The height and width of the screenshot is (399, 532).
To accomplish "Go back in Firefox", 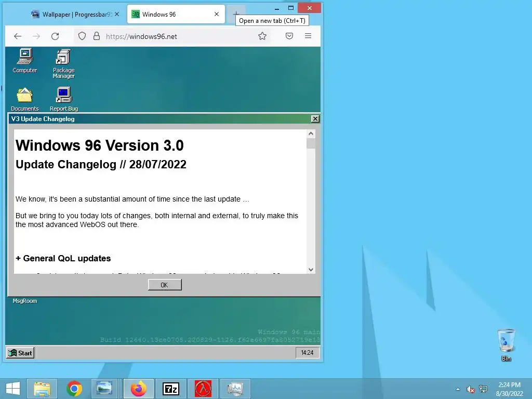I will tap(18, 36).
